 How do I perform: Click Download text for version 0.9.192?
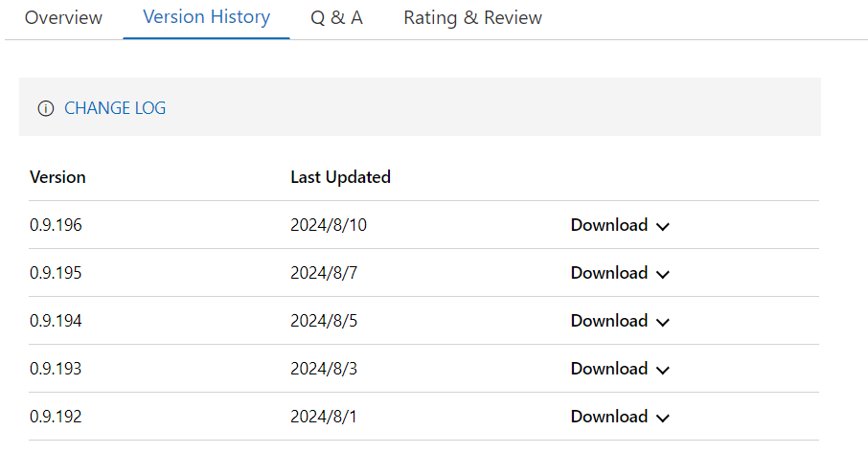(x=609, y=418)
